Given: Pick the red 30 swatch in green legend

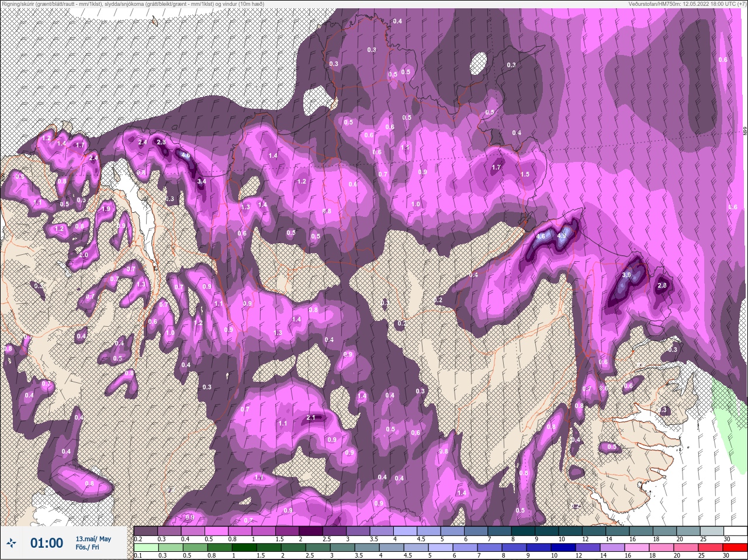Looking at the screenshot, I should [735, 548].
